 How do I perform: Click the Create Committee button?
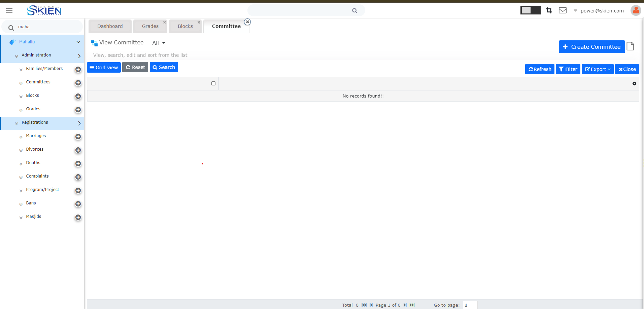click(x=591, y=47)
